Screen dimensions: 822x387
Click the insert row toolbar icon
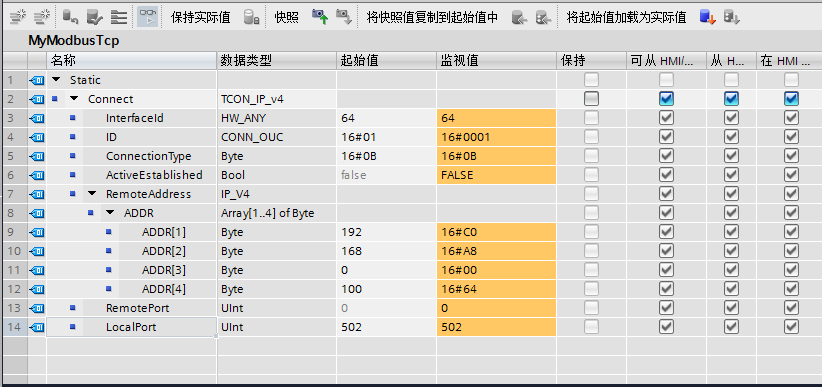pos(18,17)
